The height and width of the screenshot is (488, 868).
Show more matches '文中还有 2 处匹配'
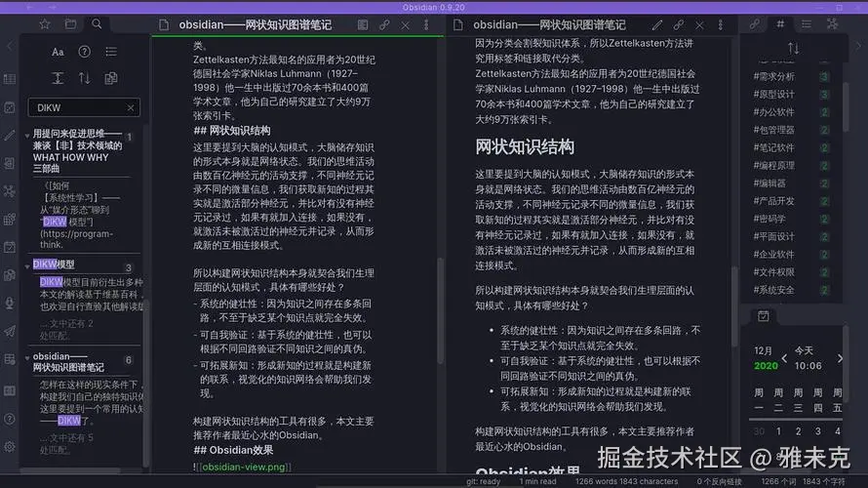tap(66, 330)
